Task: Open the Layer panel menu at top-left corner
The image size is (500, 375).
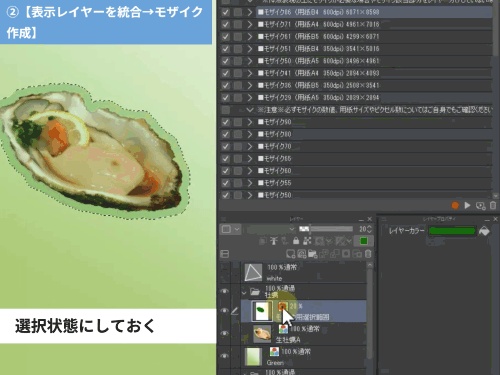Action: coord(223,219)
